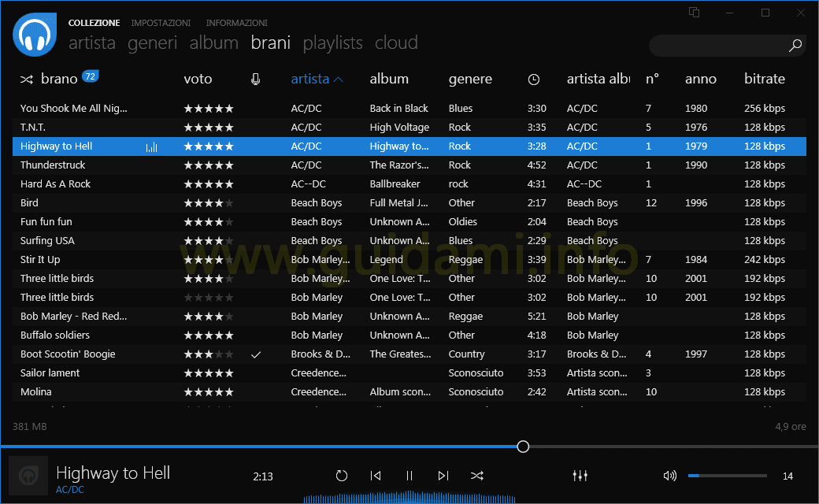Select the Molina track row

click(409, 391)
